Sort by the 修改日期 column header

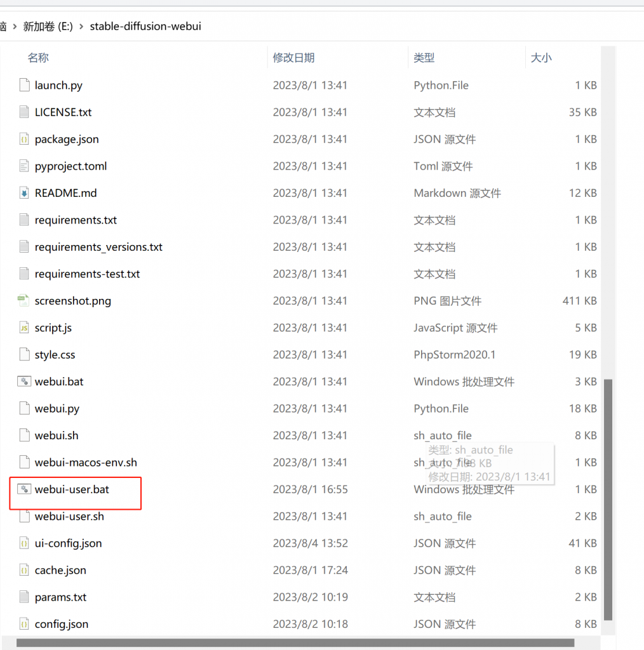coord(293,58)
